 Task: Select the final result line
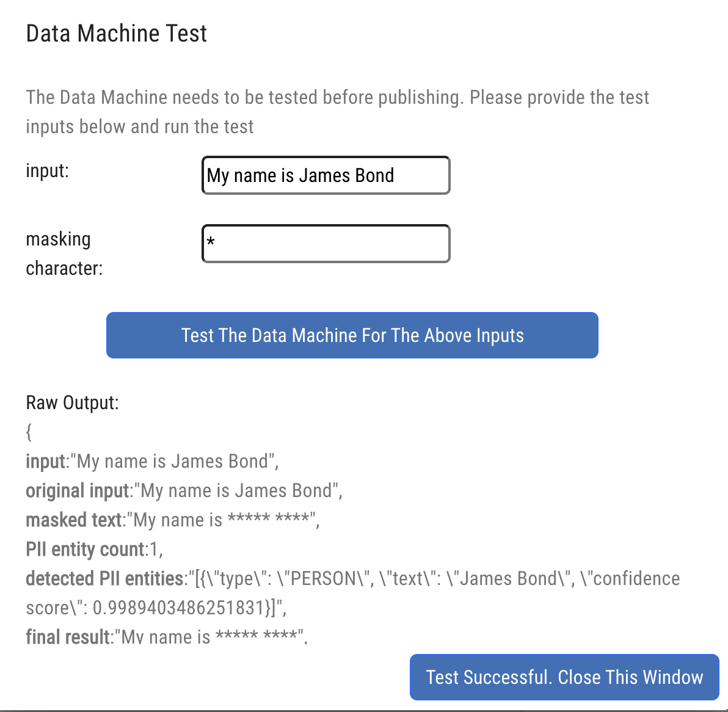[166, 636]
